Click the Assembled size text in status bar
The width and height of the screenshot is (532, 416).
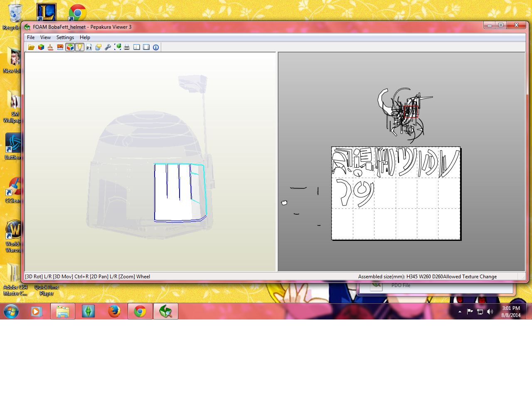[400, 277]
